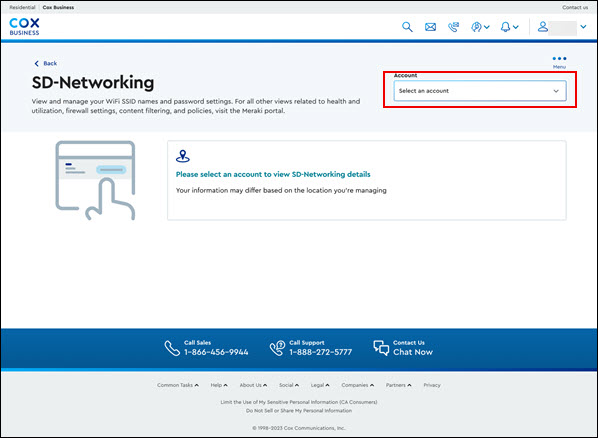Click the chat bubbles icon
This screenshot has width=598, height=438.
(381, 348)
